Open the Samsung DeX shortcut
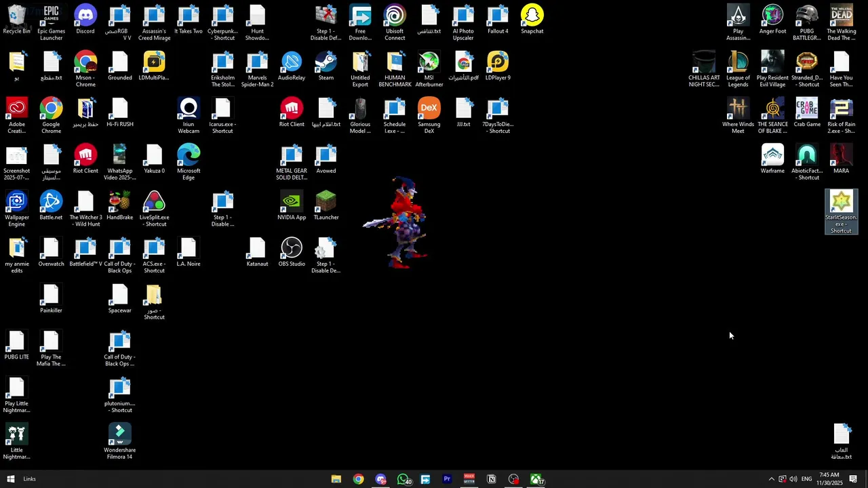 (429, 116)
